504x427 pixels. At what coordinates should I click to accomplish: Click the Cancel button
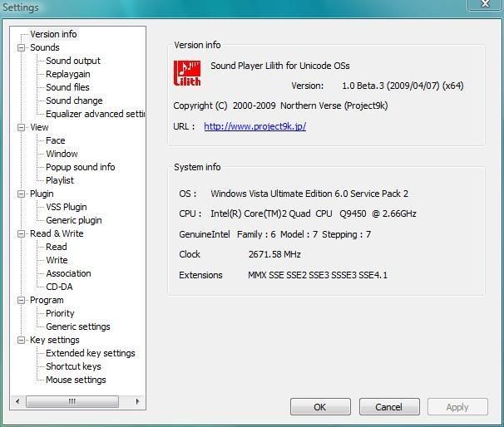pos(389,407)
